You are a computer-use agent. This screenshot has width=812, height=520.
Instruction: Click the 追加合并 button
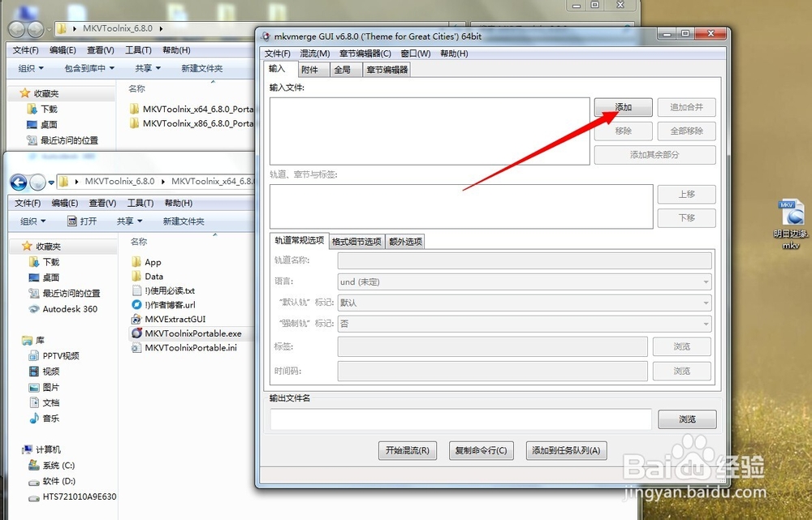(686, 107)
